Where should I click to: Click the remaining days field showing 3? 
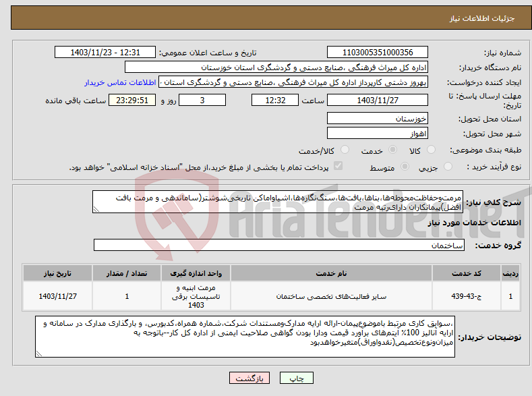tap(202, 100)
